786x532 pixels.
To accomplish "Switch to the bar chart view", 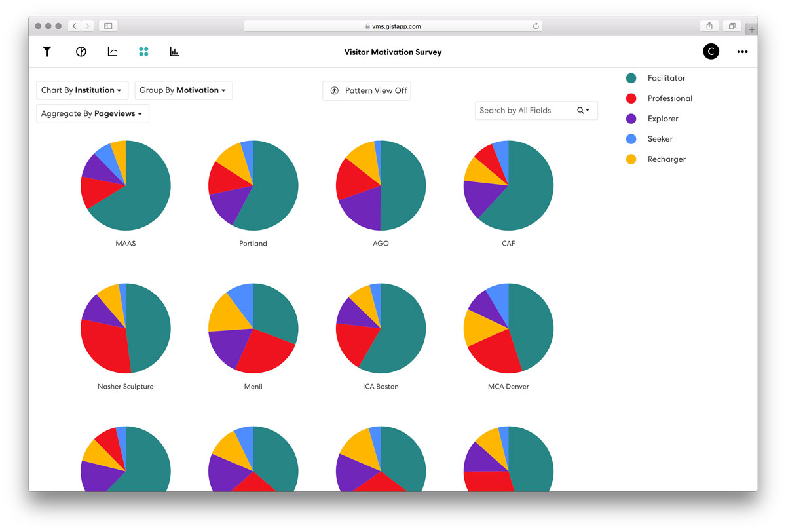I will click(174, 52).
